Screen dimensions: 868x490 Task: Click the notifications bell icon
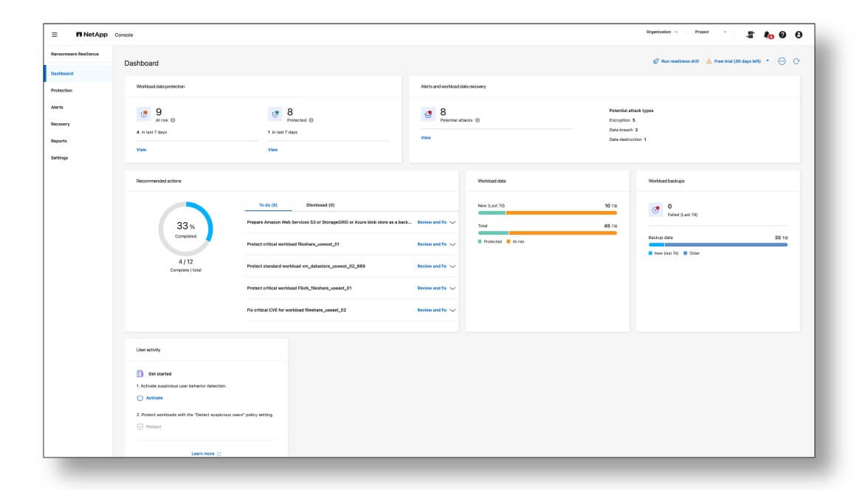click(x=768, y=35)
